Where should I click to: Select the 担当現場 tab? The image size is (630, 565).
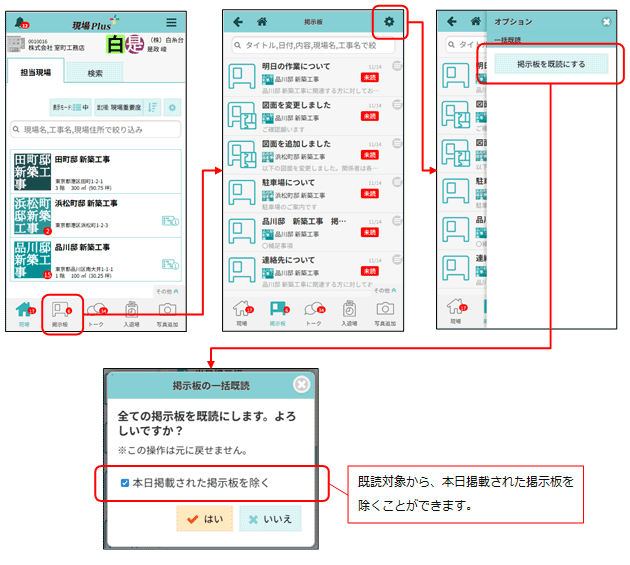[x=36, y=72]
